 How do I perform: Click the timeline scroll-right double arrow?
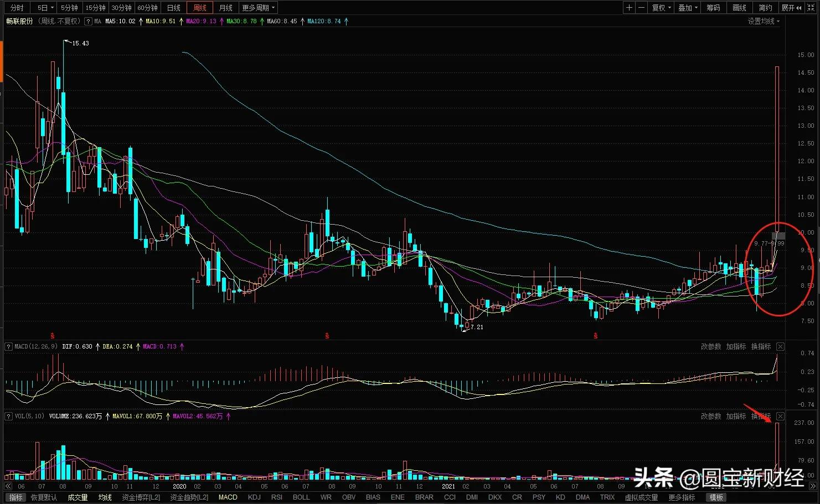813,486
